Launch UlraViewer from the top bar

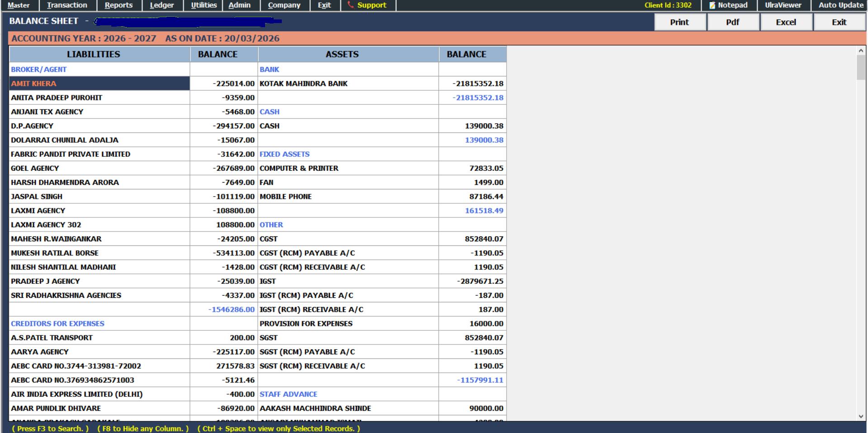[783, 5]
